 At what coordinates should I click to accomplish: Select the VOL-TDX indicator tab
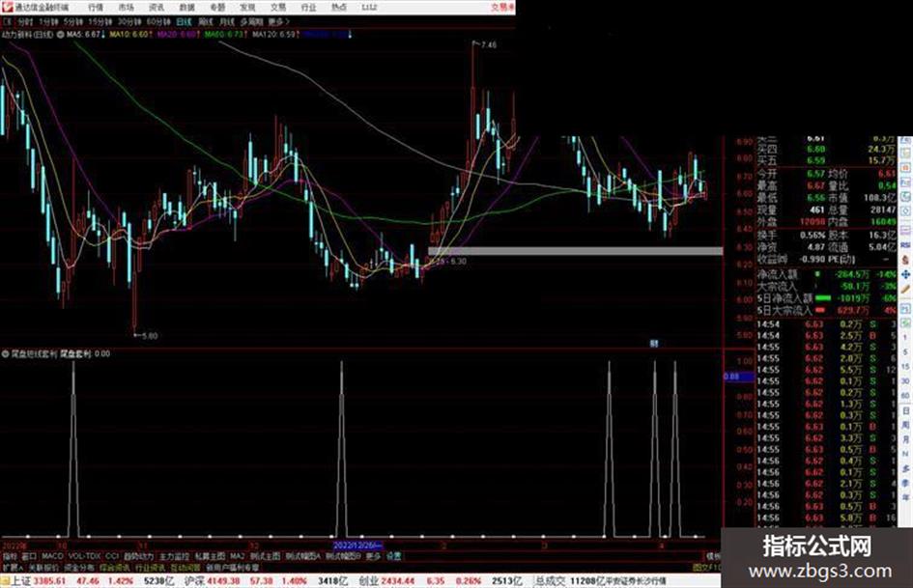[84, 556]
